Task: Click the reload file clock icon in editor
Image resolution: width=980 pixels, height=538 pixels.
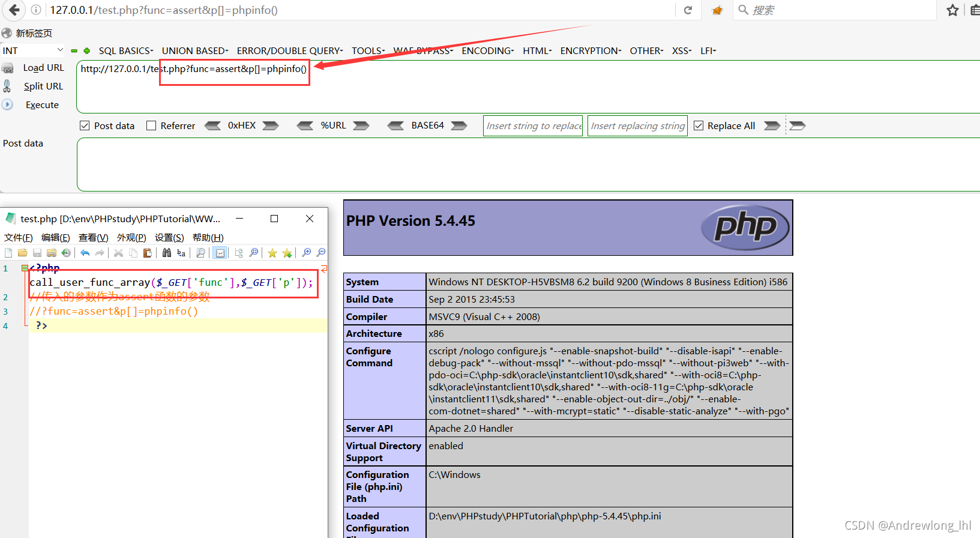Action: tap(66, 253)
